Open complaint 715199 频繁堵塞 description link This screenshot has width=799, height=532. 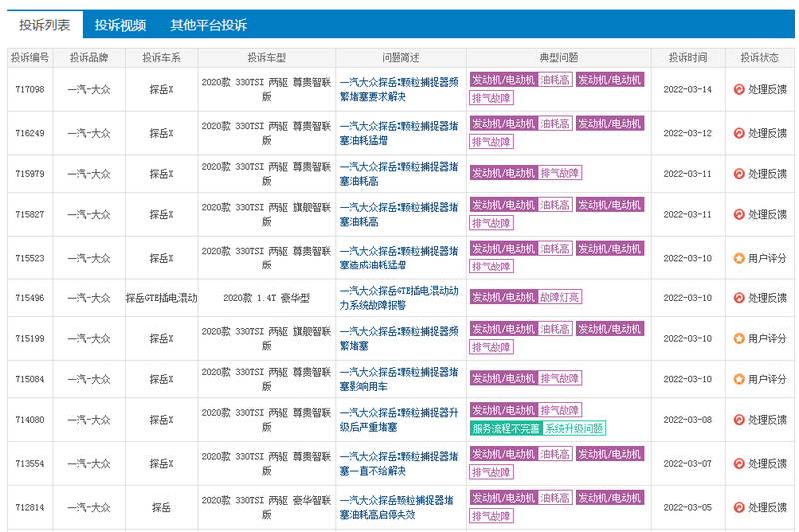click(399, 338)
